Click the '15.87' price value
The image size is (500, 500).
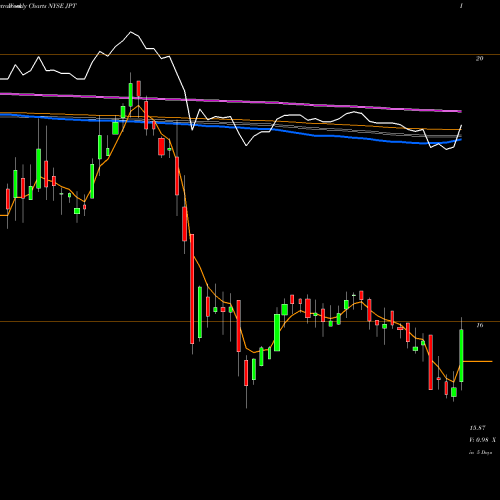(x=477, y=428)
